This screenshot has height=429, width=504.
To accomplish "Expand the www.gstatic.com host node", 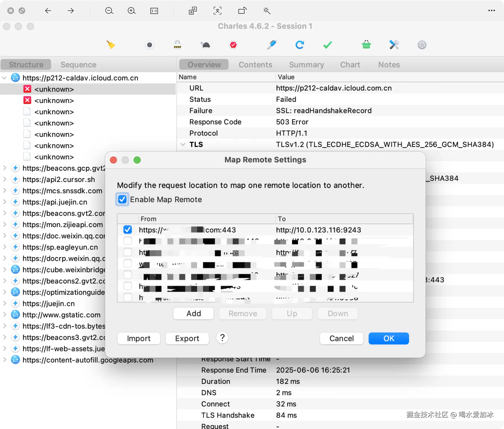I will (x=4, y=315).
